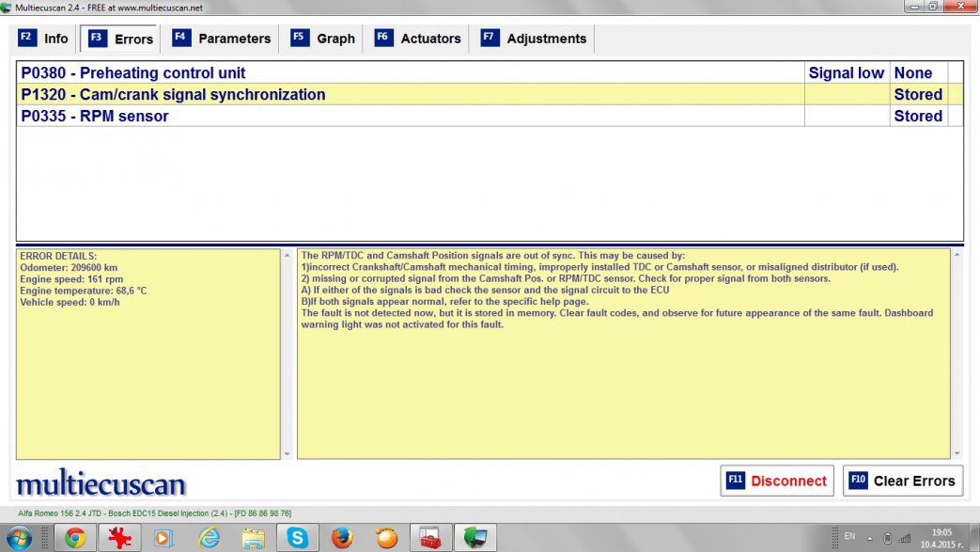Click scroll-up arrow in error details panel
This screenshot has height=552, width=980.
pos(287,254)
